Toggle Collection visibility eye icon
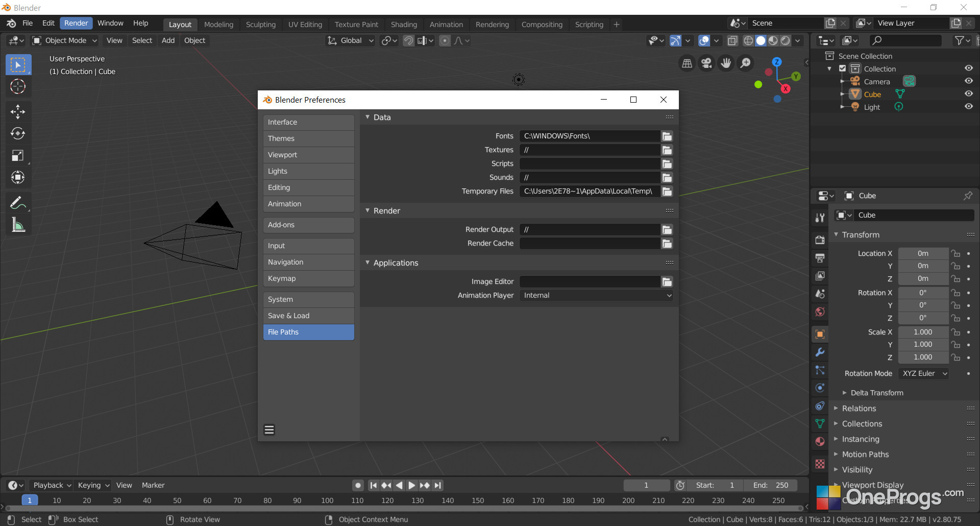 point(968,68)
